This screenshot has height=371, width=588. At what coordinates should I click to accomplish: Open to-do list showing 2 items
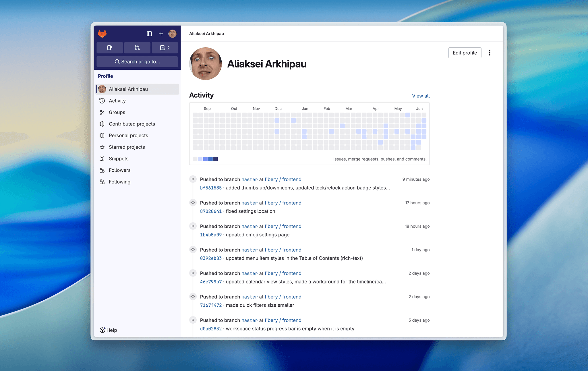(165, 48)
